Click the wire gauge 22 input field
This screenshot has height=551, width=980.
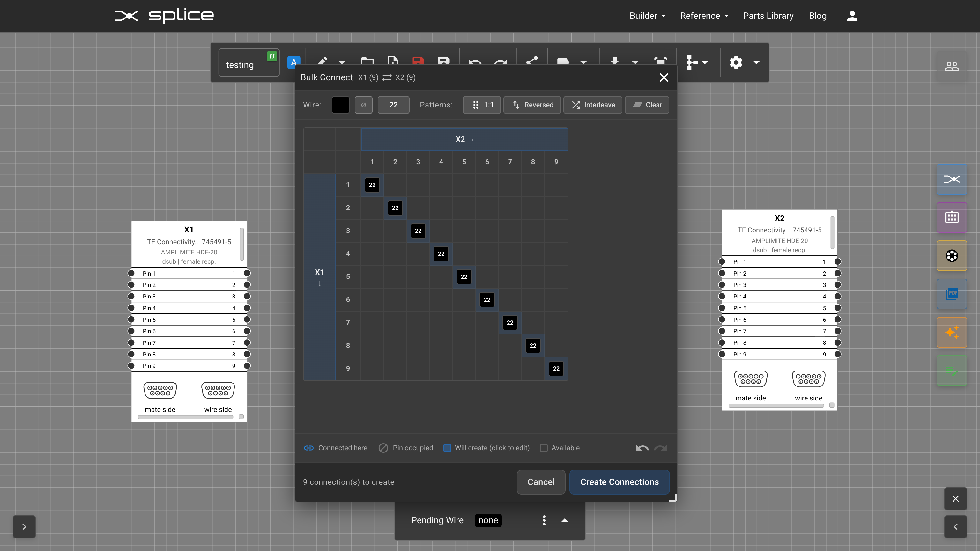click(393, 105)
